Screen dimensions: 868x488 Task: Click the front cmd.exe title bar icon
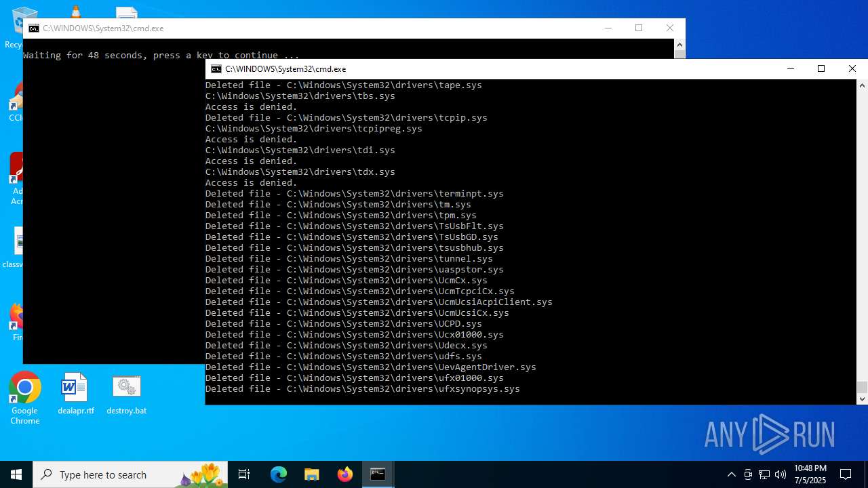216,68
